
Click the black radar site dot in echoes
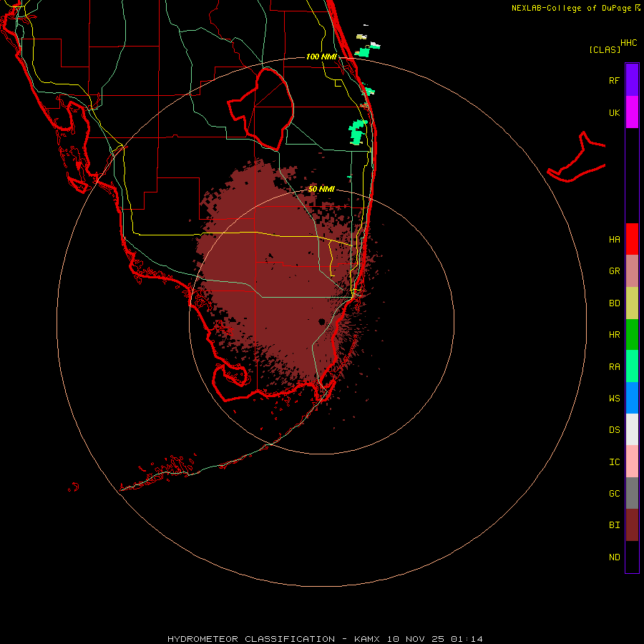pos(321,321)
